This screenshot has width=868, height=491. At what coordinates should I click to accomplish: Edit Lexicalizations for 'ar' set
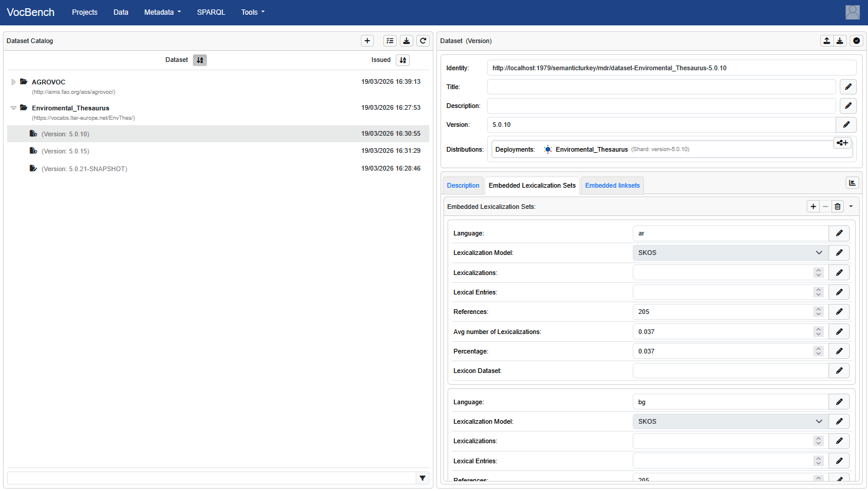click(839, 273)
